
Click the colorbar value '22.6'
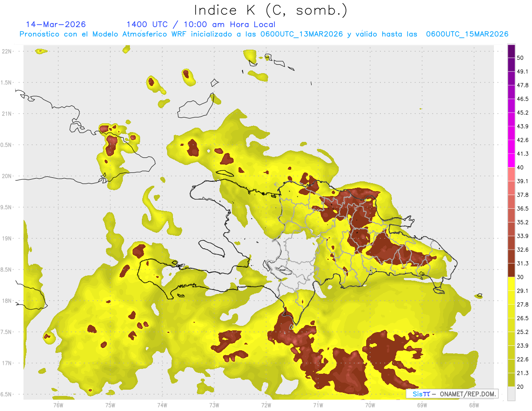click(523, 360)
